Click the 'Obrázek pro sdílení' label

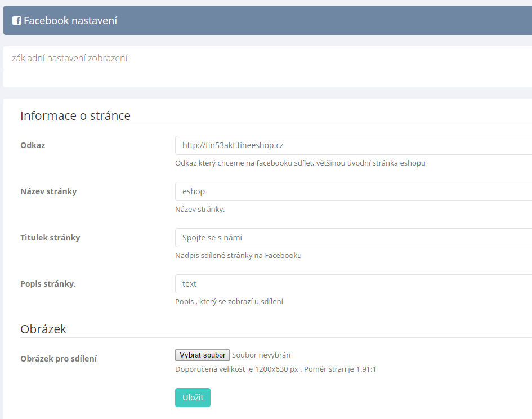click(59, 359)
